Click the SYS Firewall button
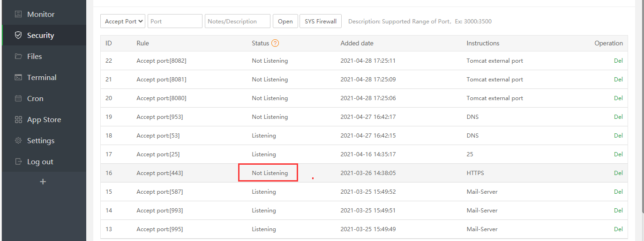This screenshot has height=241, width=644. (321, 21)
